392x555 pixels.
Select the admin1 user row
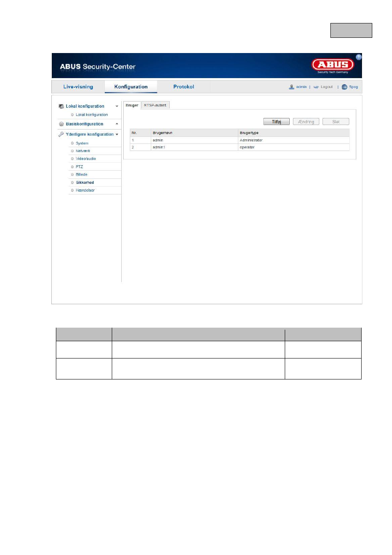(240, 147)
